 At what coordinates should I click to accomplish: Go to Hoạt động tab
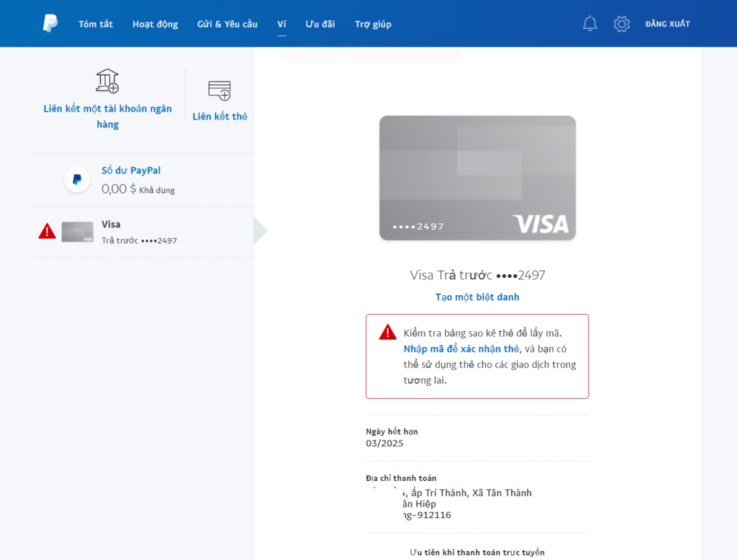pos(155,24)
